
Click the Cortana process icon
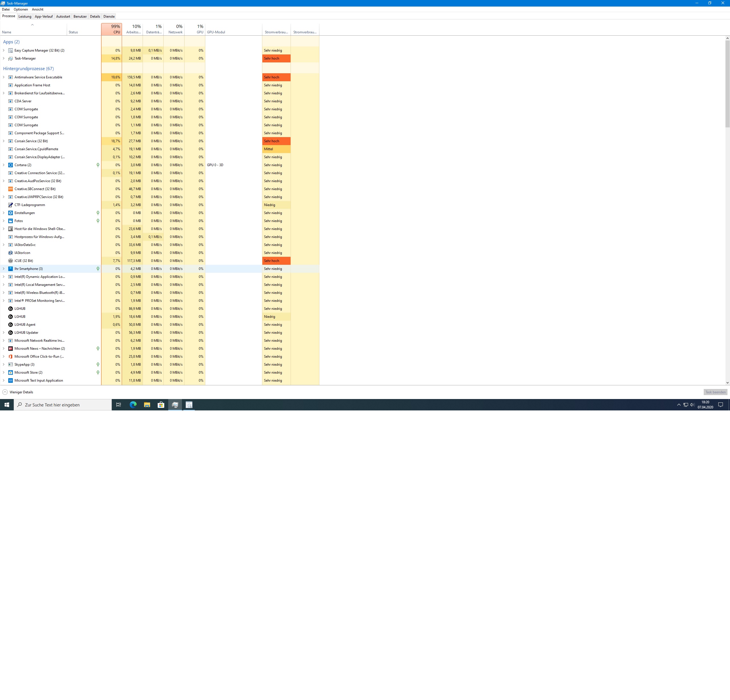coord(11,165)
